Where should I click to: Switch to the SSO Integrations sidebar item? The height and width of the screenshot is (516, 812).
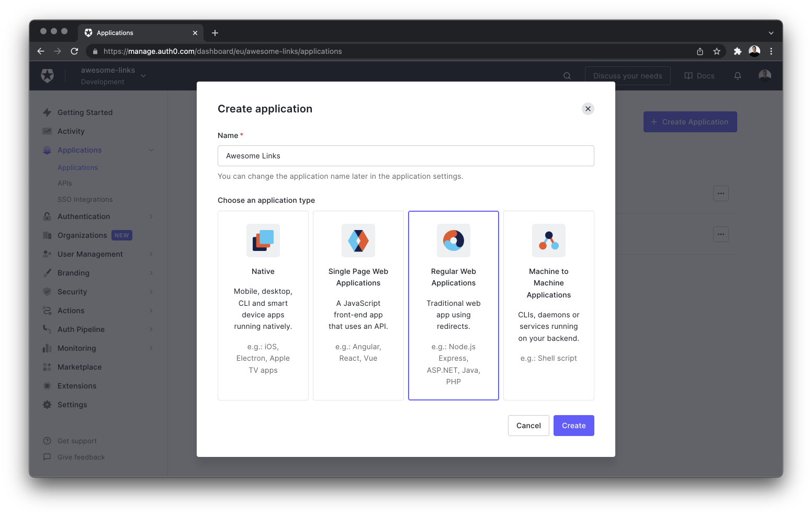85,199
